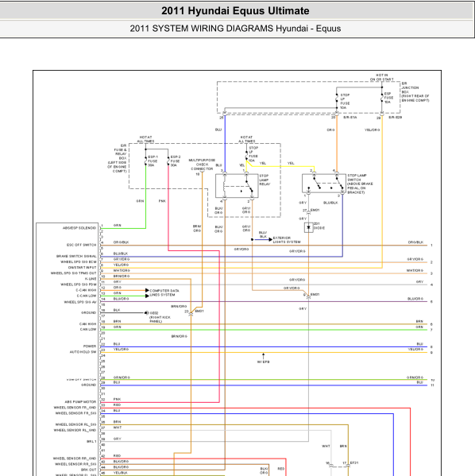Screen dimensions: 475x476
Task: Click the "2011 Hyundai Equus Ultimate" title
Action: tap(235, 11)
